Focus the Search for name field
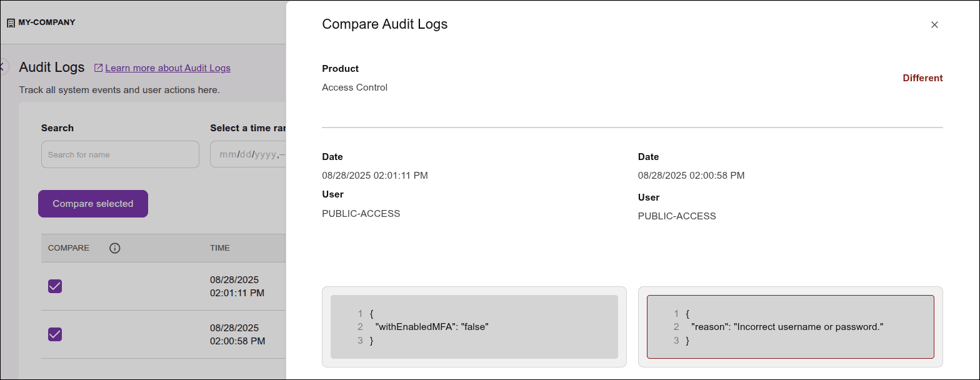The width and height of the screenshot is (980, 380). [x=120, y=154]
